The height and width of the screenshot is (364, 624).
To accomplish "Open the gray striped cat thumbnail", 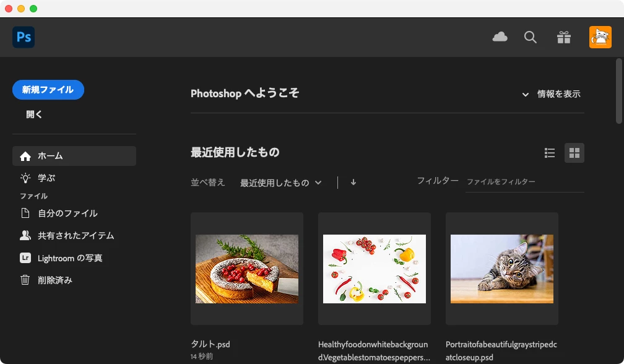I will pos(502,269).
